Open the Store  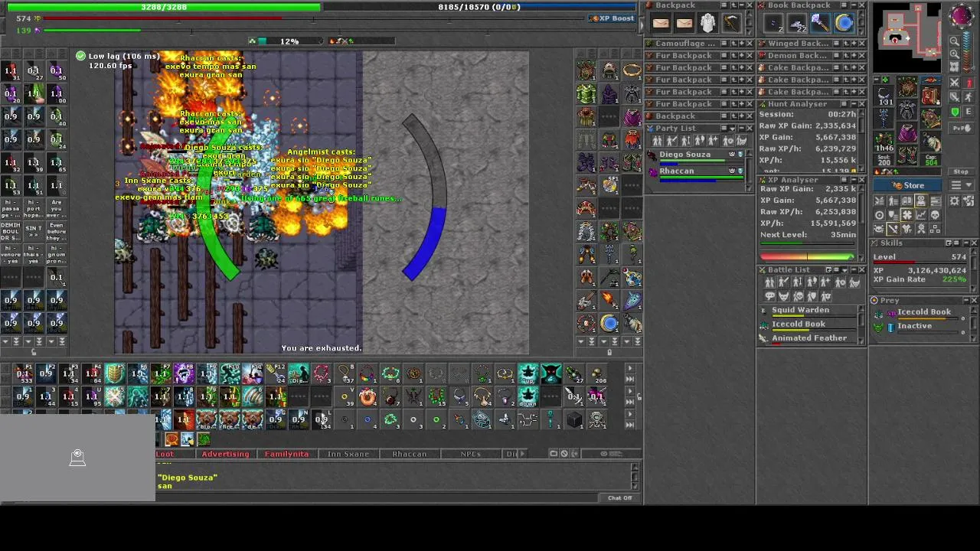[x=907, y=185]
